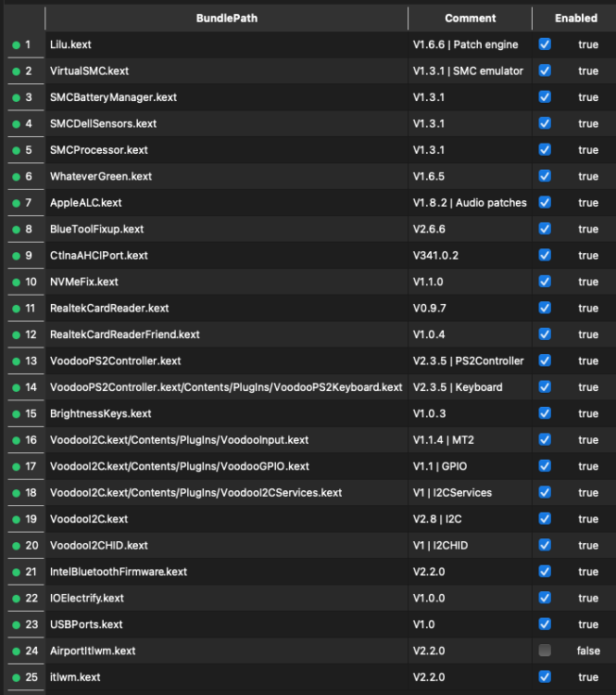Enable AirportItlwm.kext using its checkbox
Image resolution: width=616 pixels, height=695 pixels.
[x=545, y=651]
